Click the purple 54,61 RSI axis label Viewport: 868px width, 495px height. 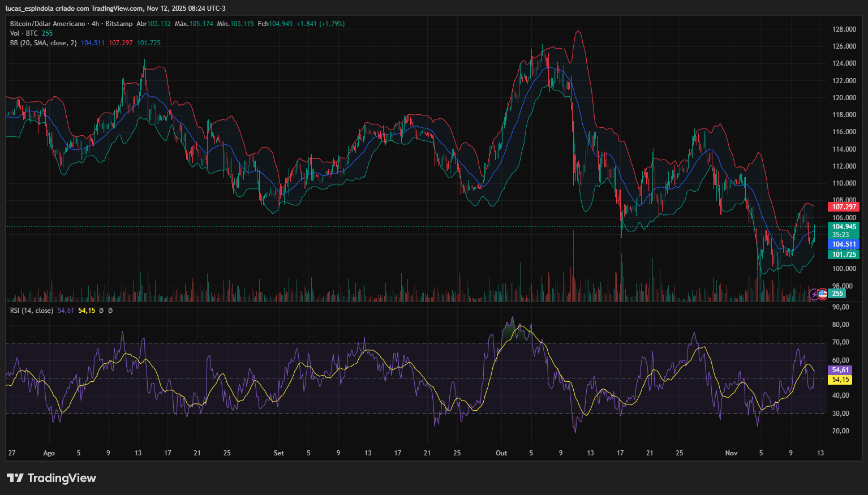[840, 370]
